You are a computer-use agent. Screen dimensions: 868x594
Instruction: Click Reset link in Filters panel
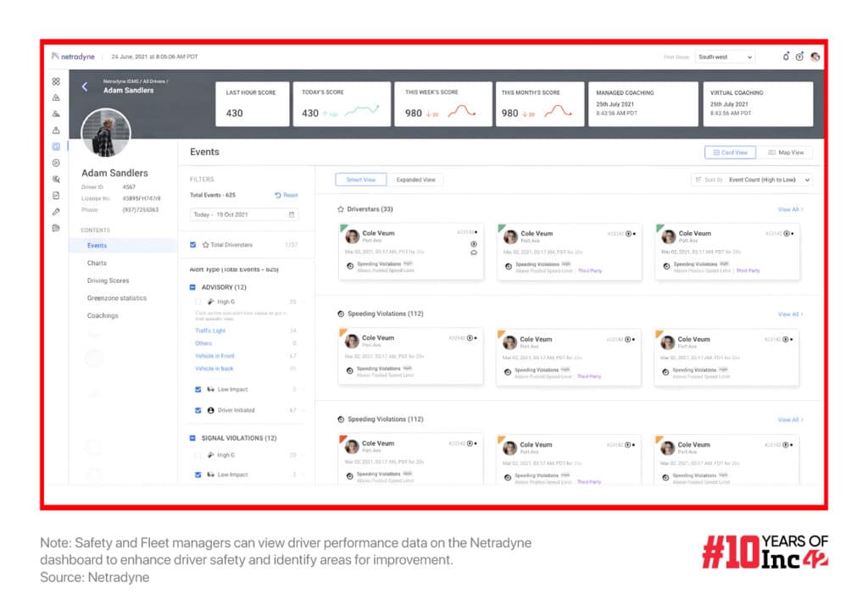click(287, 195)
